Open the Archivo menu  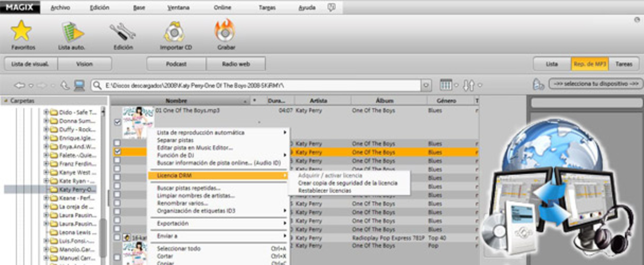click(x=60, y=7)
